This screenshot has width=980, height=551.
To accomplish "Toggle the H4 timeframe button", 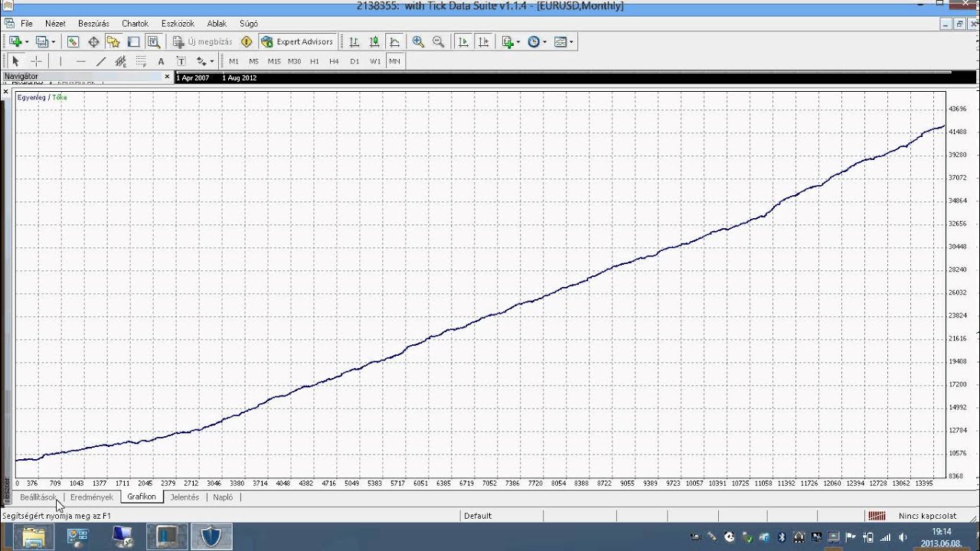I will coord(334,61).
